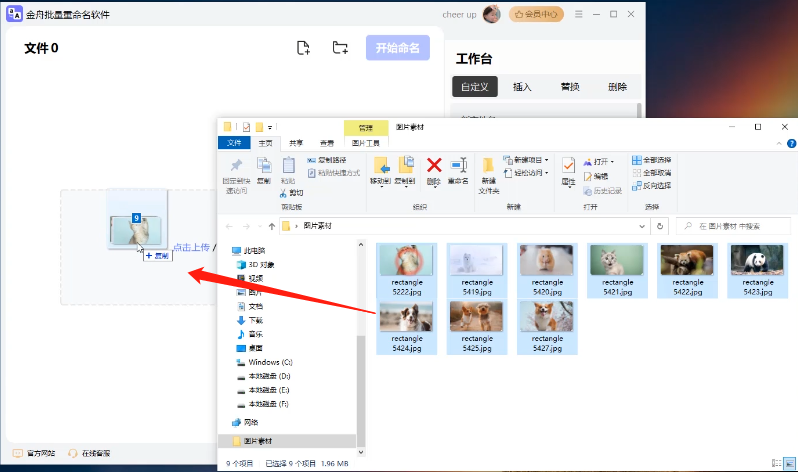Select Windows (C:) drive

click(265, 362)
